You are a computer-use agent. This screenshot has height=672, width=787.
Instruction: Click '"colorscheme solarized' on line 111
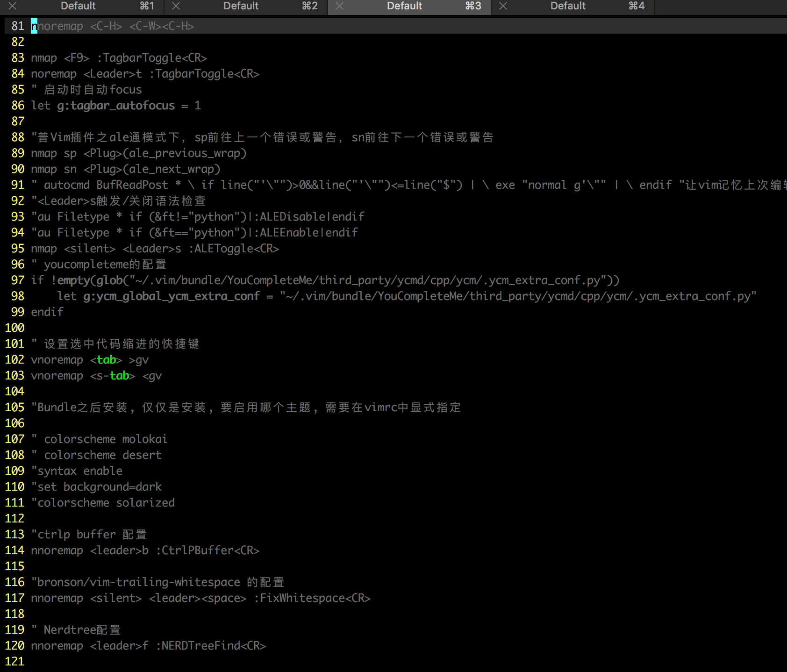103,503
